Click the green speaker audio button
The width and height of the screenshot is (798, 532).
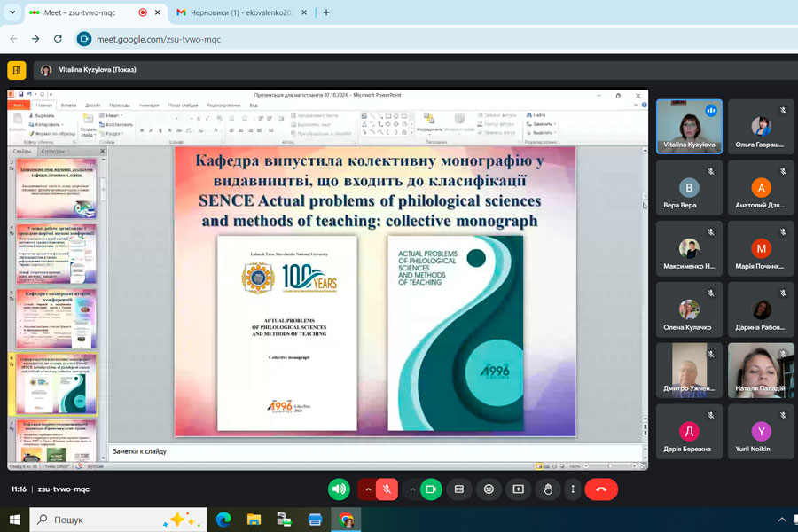339,489
